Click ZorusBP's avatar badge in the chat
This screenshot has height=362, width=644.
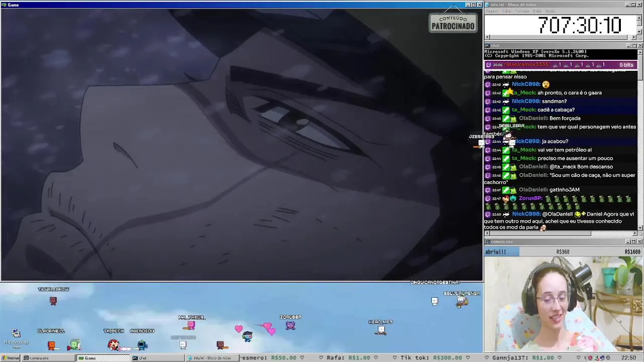[x=506, y=199]
